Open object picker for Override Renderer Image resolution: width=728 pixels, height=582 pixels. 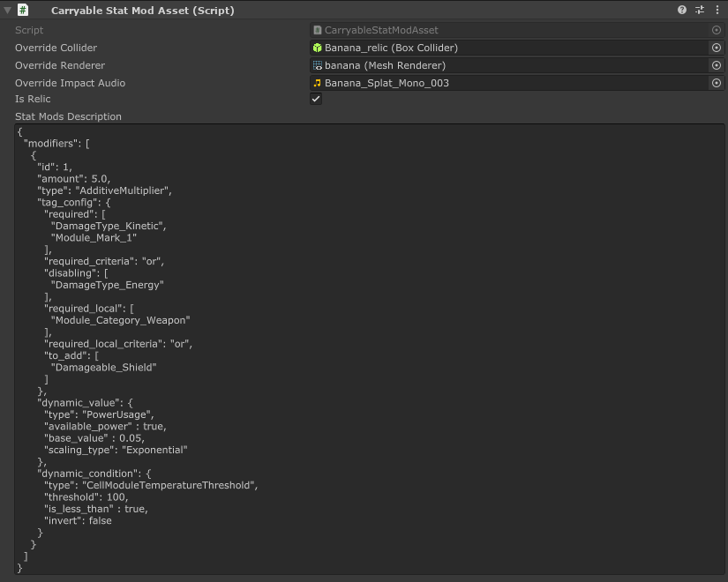pyautogui.click(x=716, y=65)
